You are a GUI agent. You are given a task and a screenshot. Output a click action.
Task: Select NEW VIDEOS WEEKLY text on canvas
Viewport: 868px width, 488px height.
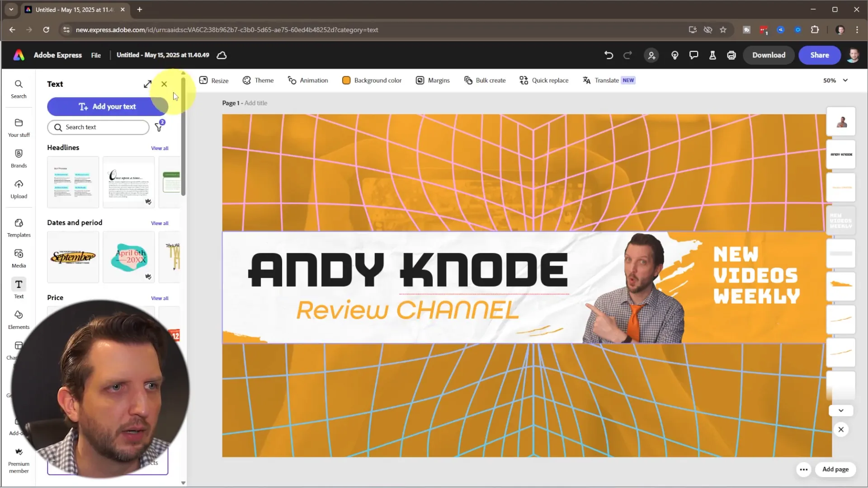756,275
